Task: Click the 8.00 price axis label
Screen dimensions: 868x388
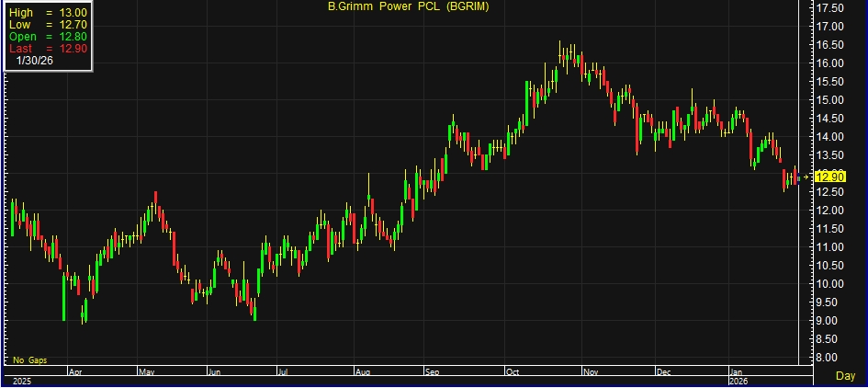Action: (830, 358)
